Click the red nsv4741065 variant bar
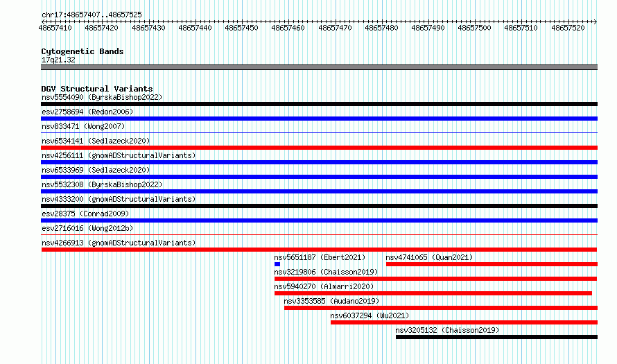The width and height of the screenshot is (617, 364). [492, 264]
